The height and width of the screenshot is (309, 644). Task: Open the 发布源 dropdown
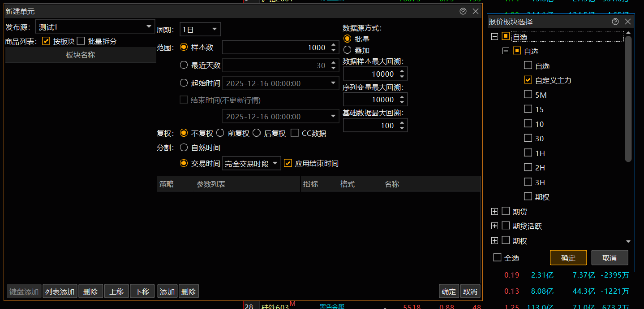click(x=149, y=27)
